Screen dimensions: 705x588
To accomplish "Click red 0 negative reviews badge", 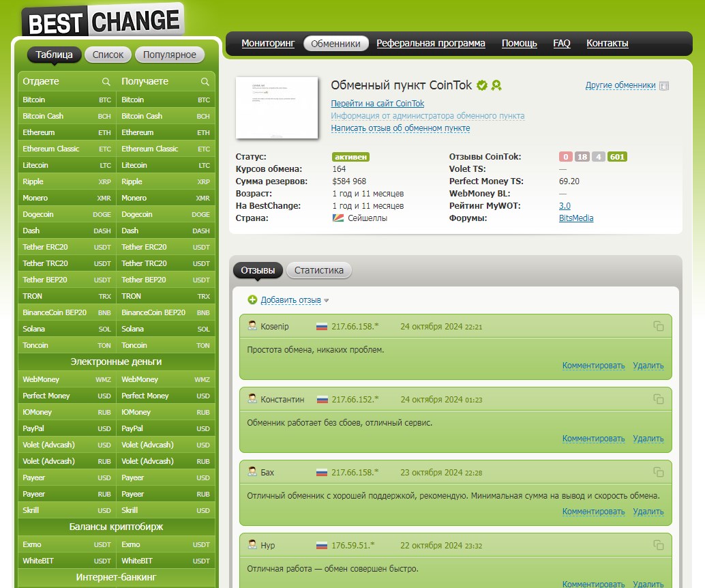I will click(x=566, y=157).
